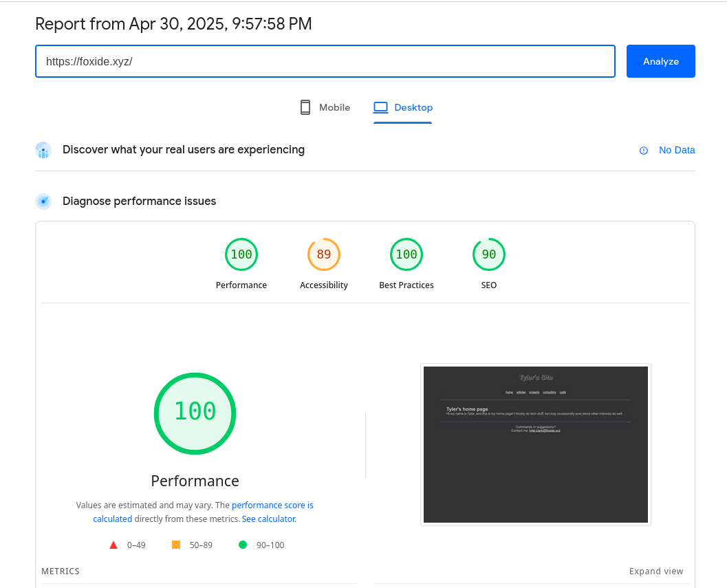Screen dimensions: 727x588
Task: Click the METRICS section heading
Action: (61, 571)
